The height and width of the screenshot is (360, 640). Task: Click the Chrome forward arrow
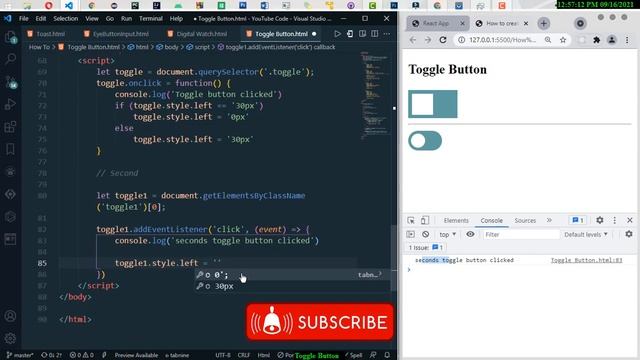tap(428, 40)
